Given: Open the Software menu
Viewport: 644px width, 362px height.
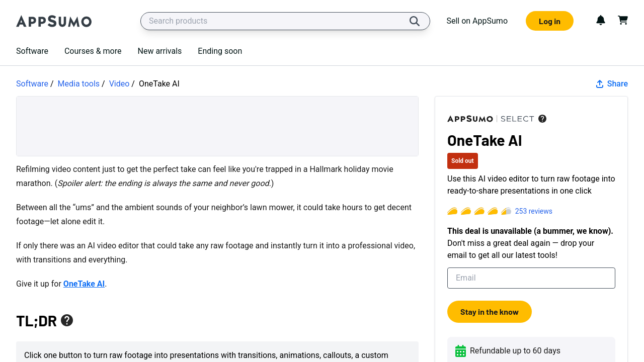Looking at the screenshot, I should click(32, 51).
